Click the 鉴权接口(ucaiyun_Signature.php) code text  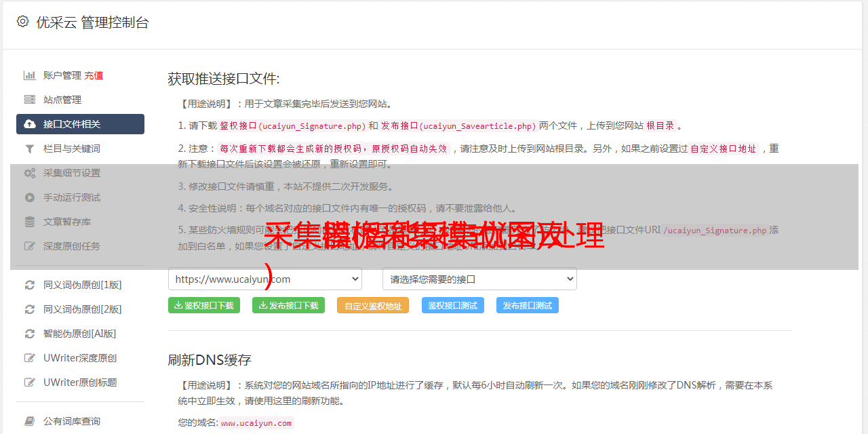click(292, 126)
